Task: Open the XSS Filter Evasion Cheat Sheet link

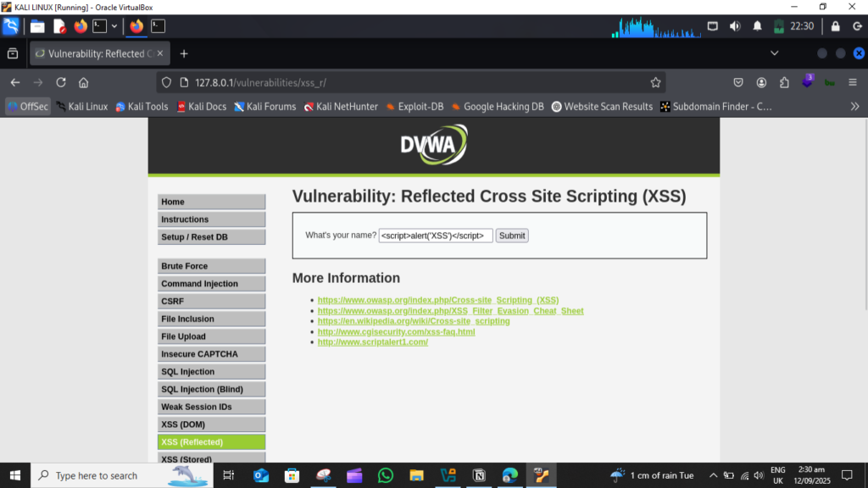Action: tap(450, 311)
